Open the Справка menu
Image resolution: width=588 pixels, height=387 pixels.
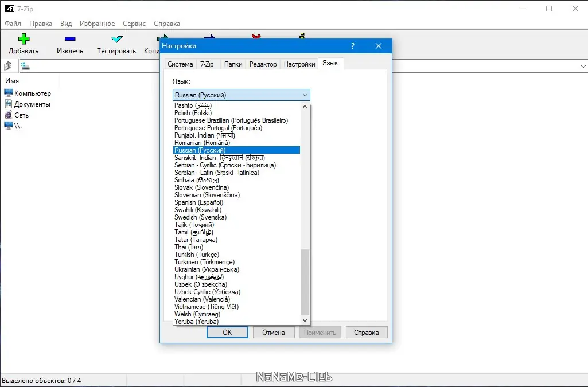tap(167, 24)
